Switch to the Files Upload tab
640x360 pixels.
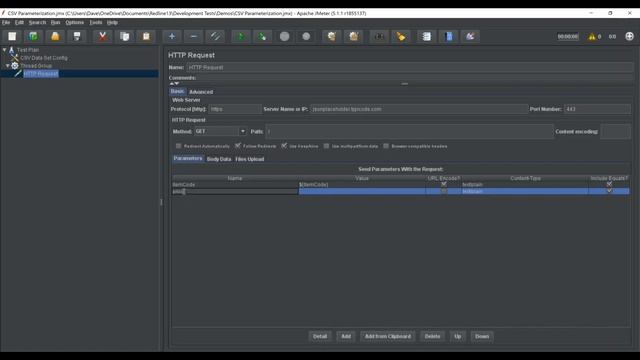[x=249, y=159]
